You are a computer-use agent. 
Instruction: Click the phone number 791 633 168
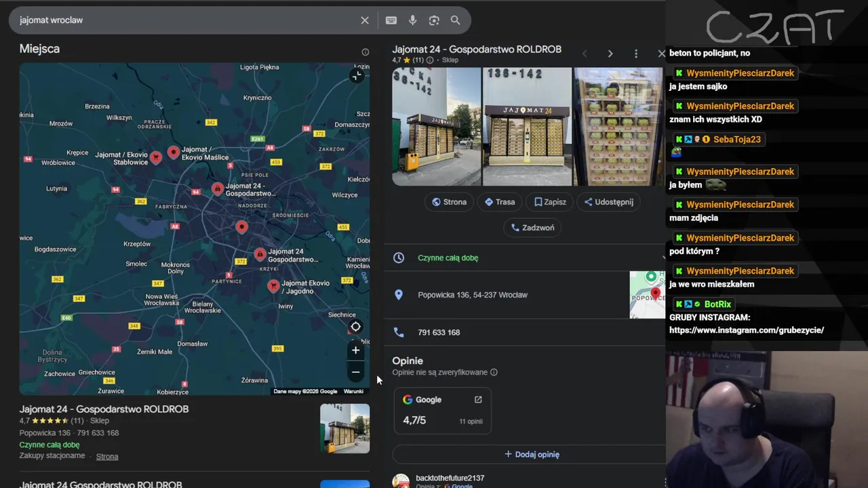coord(439,332)
